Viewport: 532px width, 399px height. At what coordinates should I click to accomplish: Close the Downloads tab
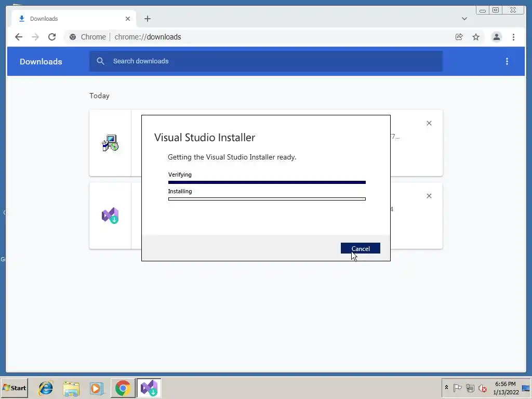[128, 19]
